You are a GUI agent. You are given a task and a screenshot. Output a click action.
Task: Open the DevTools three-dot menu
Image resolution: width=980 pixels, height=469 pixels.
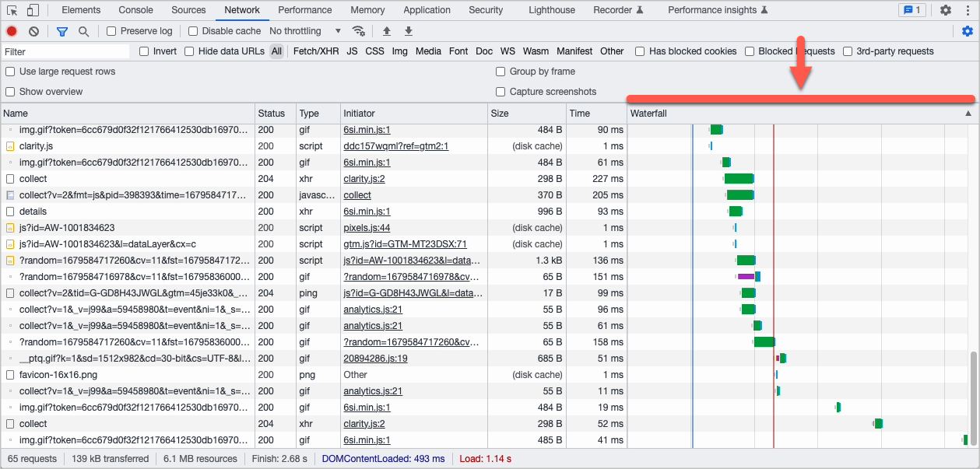968,10
